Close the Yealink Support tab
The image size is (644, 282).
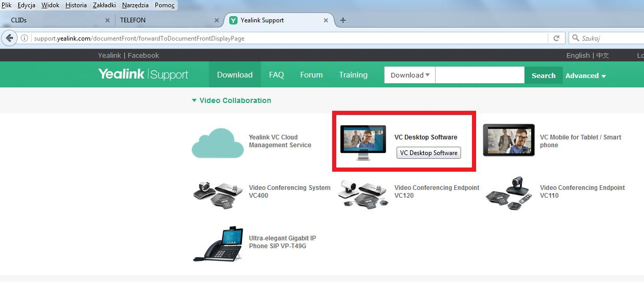[326, 20]
